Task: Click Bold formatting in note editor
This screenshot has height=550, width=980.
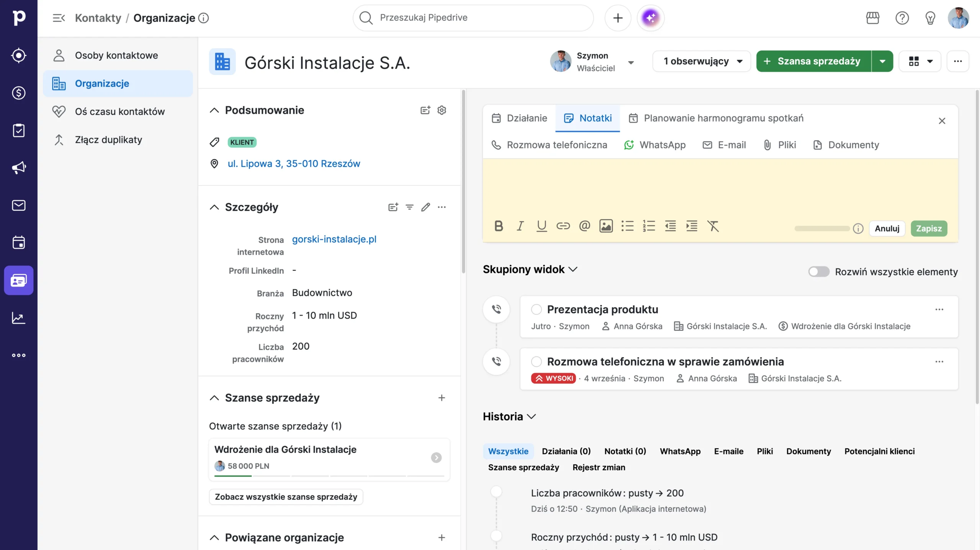Action: point(498,226)
